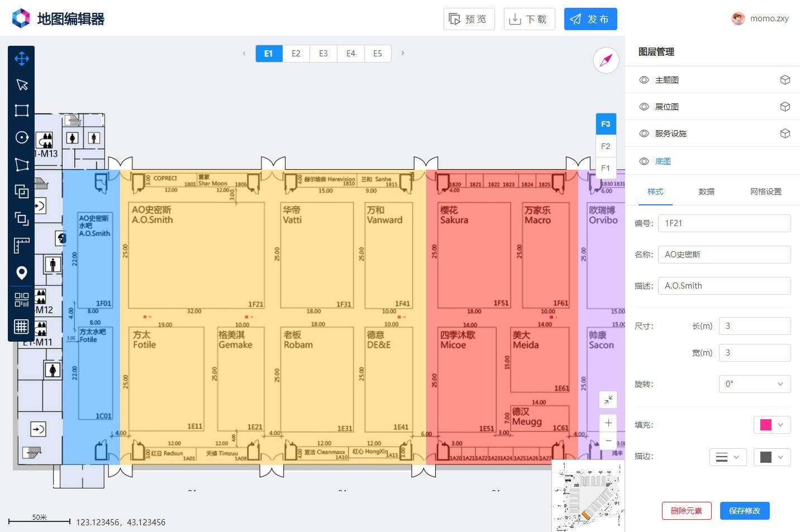This screenshot has width=800, height=532.
Task: Select the 主题图 layer row label
Action: [667, 80]
